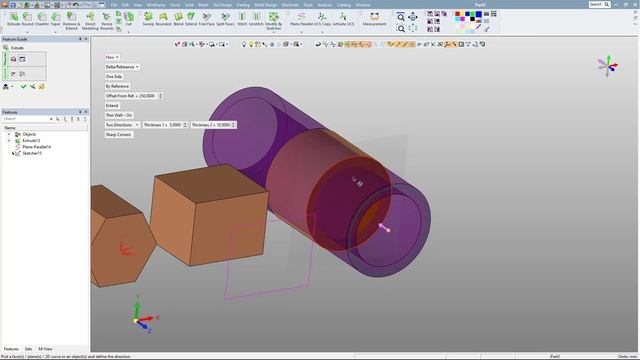Open the Solid menu
640x360 pixels.
[x=189, y=5]
